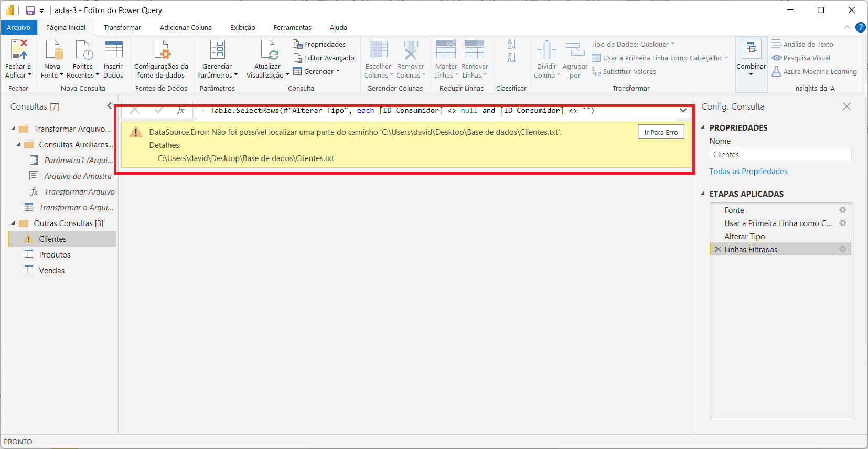The height and width of the screenshot is (449, 868).
Task: Switch to Exibição tab
Action: click(243, 27)
